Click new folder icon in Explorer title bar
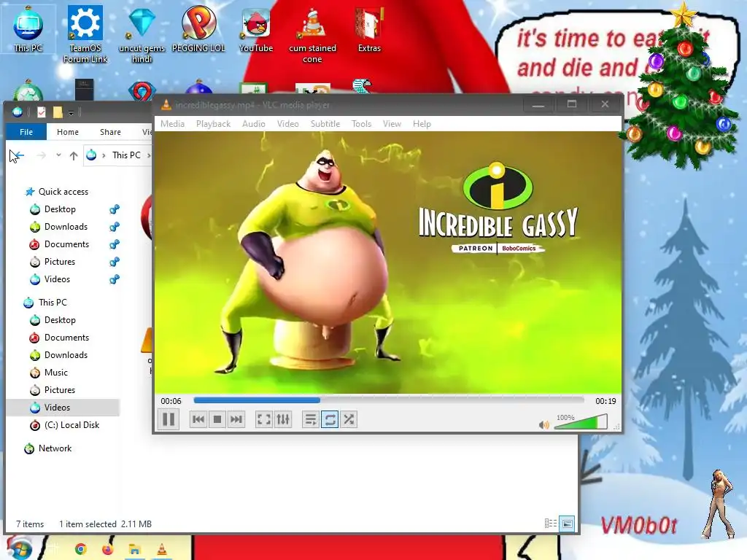The width and height of the screenshot is (747, 560). (58, 112)
